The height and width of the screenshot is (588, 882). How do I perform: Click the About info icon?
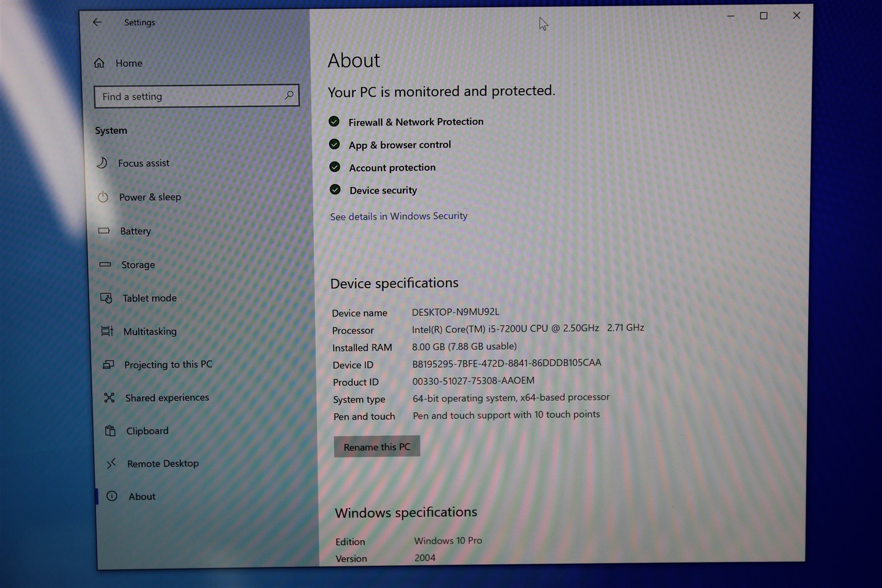112,496
